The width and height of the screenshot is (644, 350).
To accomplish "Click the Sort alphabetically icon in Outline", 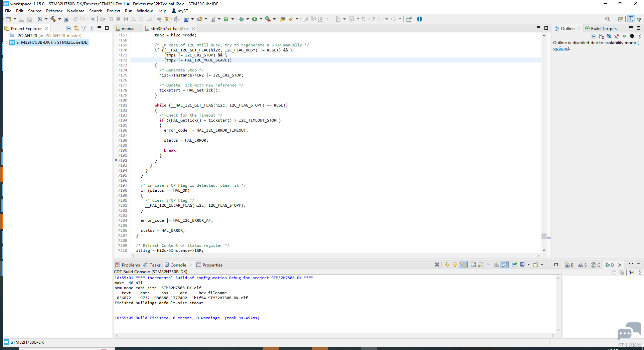I will click(601, 36).
